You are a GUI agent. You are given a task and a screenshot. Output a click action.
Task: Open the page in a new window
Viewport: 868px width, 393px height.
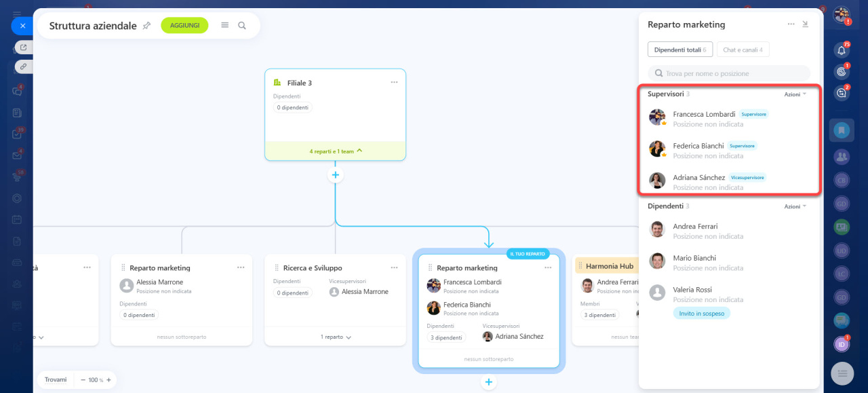[24, 48]
